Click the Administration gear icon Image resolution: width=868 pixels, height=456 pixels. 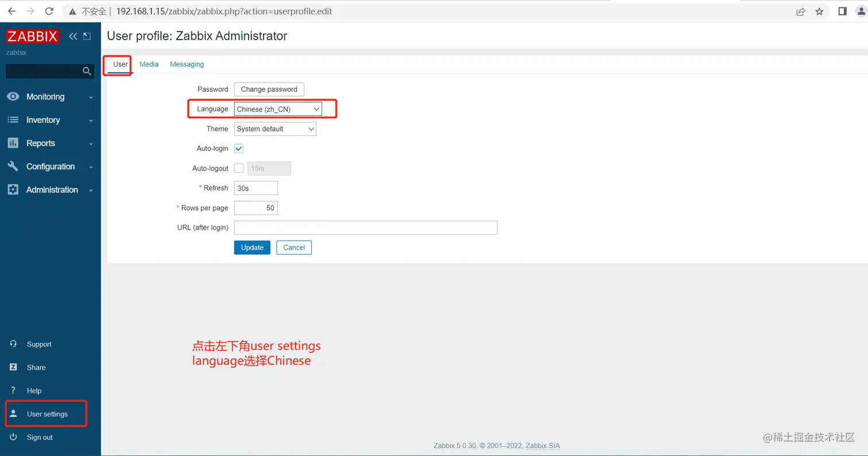[13, 189]
